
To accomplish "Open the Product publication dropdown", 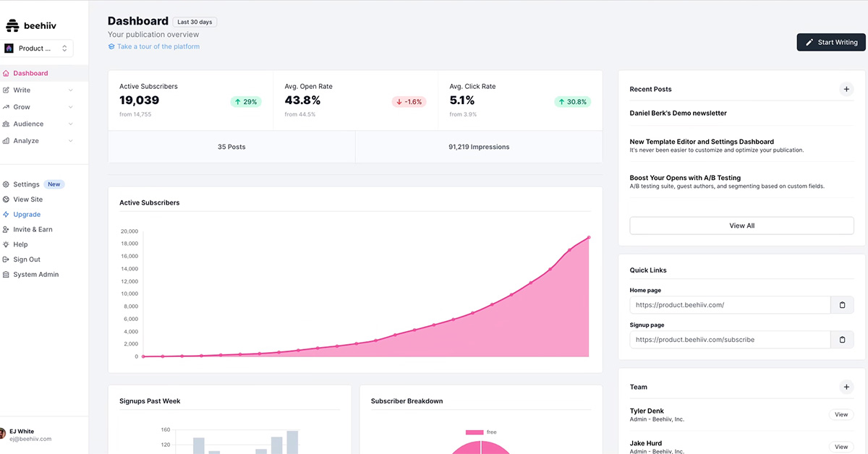I will 37,48.
